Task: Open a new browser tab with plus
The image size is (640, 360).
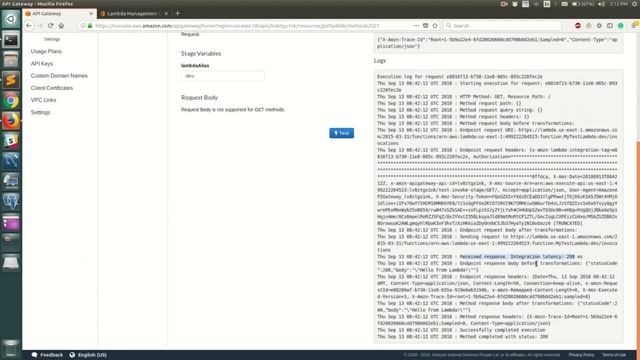Action: (178, 13)
